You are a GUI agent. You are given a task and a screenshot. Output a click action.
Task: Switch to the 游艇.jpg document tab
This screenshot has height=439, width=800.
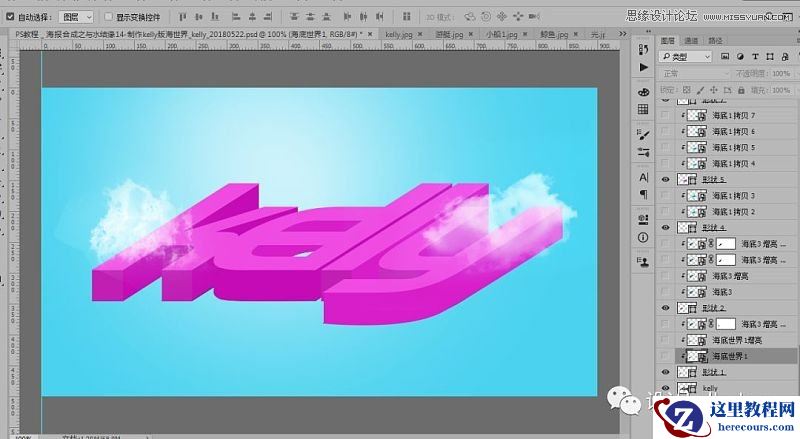tap(449, 34)
